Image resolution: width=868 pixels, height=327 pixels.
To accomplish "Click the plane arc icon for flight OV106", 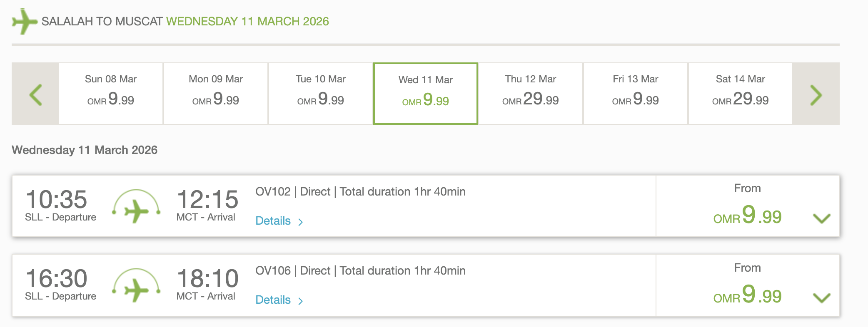I will point(136,285).
